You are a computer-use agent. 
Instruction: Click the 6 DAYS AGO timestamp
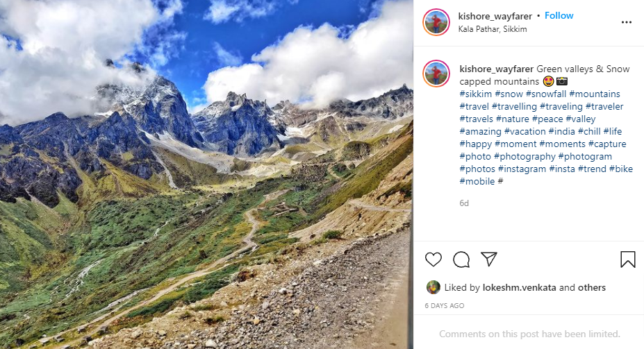pos(445,305)
